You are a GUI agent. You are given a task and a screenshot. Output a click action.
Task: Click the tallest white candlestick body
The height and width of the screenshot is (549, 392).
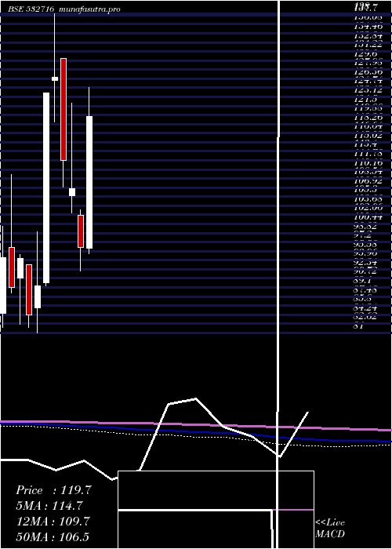[46, 187]
